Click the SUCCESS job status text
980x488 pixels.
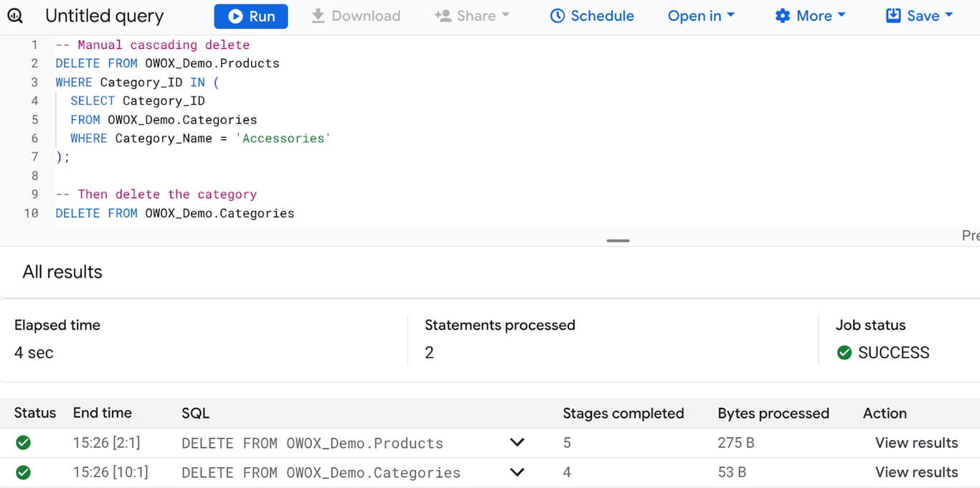pos(893,352)
